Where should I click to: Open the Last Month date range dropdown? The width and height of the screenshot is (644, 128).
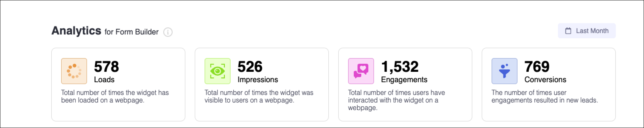point(587,31)
